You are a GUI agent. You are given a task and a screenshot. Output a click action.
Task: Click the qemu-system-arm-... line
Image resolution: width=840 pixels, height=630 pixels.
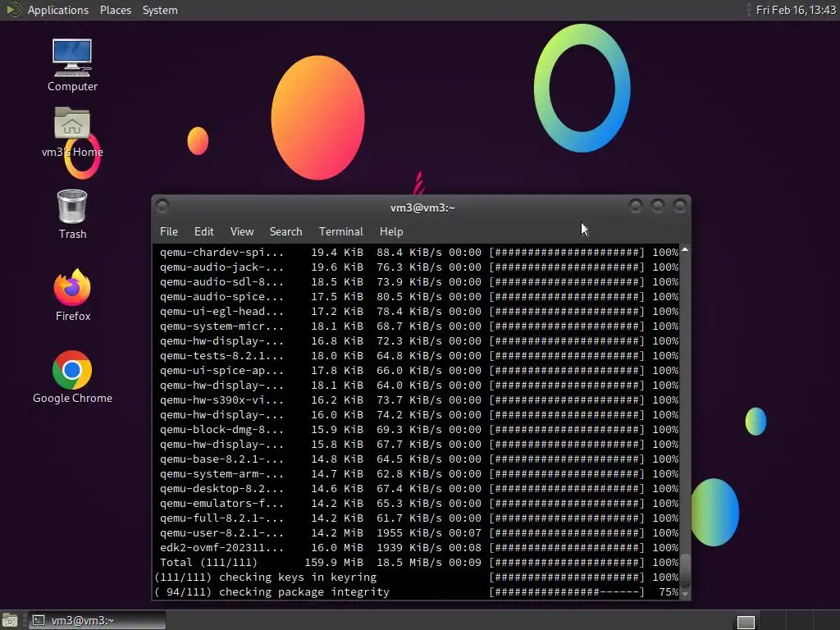[x=419, y=474]
